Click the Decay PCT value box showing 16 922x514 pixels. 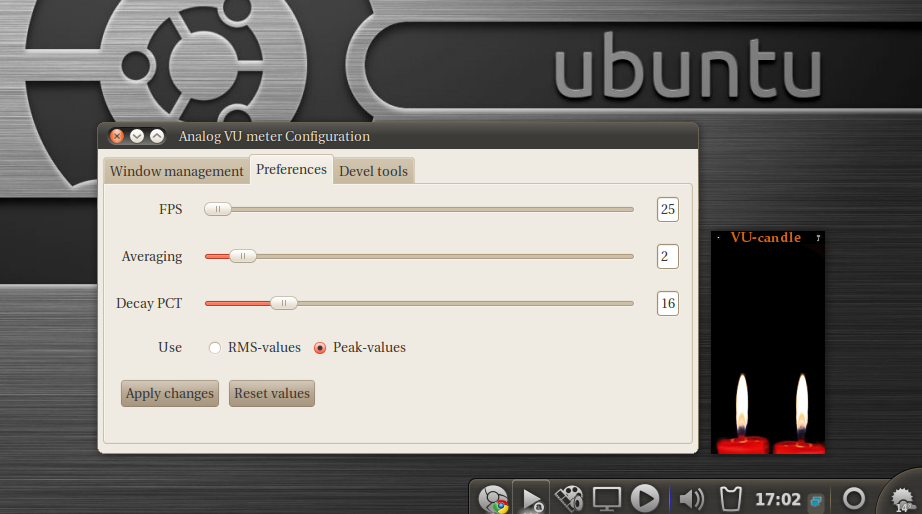pyautogui.click(x=667, y=303)
